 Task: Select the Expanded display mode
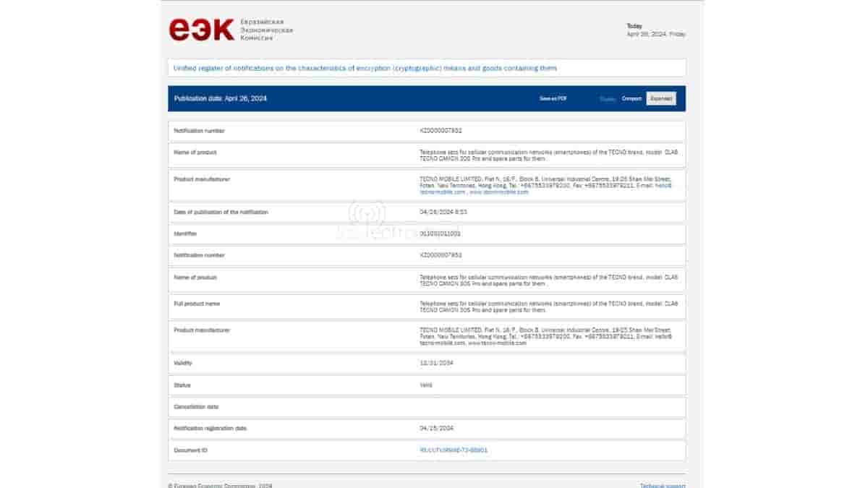[660, 98]
